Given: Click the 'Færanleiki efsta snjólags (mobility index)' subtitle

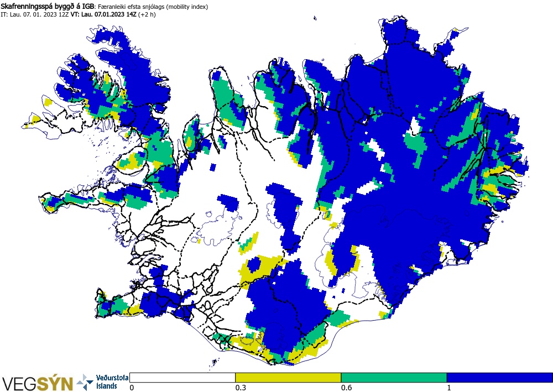Looking at the screenshot, I should (x=153, y=7).
